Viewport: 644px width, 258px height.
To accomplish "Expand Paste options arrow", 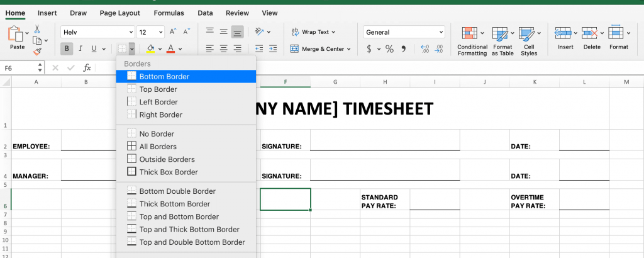I will click(27, 33).
